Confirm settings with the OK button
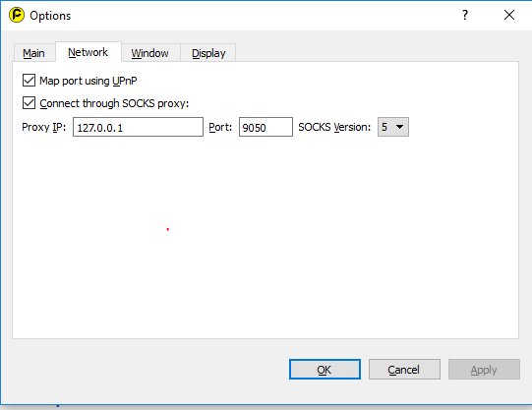 pyautogui.click(x=325, y=370)
